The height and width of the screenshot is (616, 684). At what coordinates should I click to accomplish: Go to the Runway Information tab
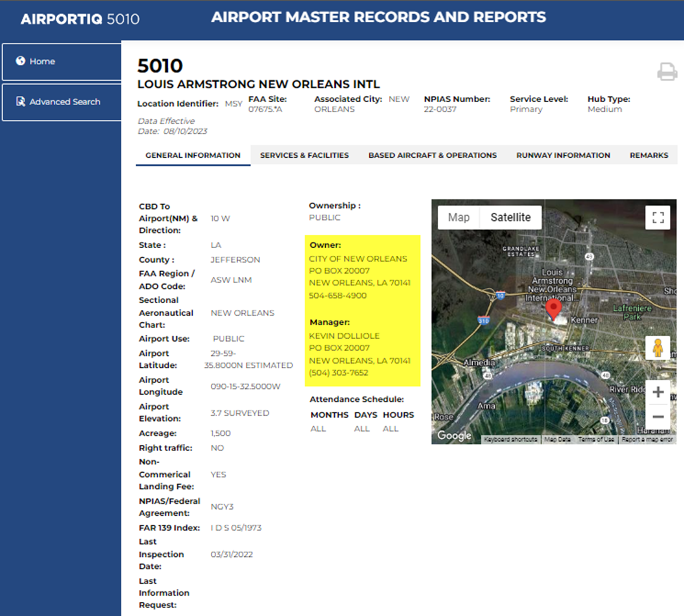tap(563, 155)
